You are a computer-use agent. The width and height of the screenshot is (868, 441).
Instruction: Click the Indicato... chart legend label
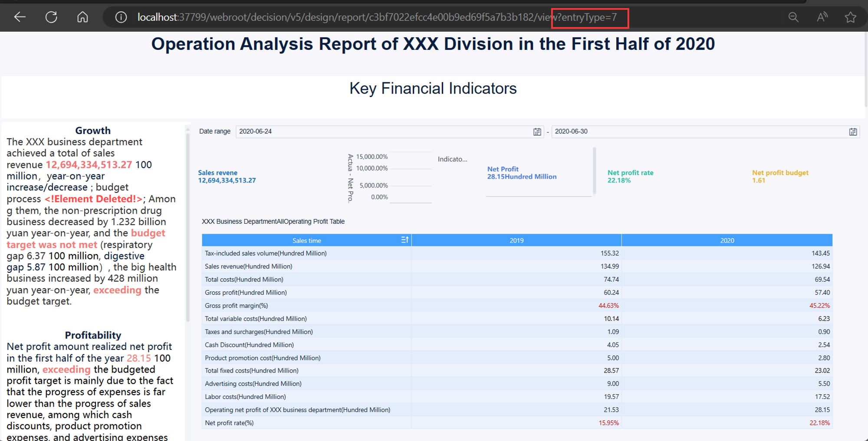point(452,159)
